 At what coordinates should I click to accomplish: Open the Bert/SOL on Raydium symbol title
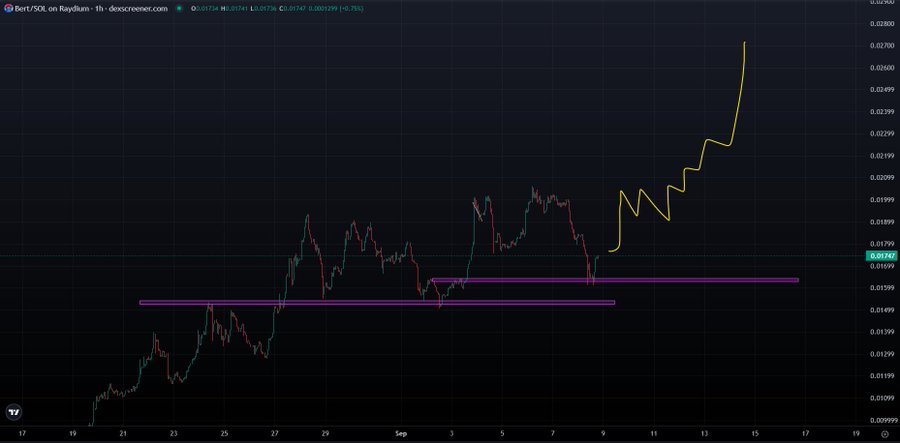(x=91, y=9)
